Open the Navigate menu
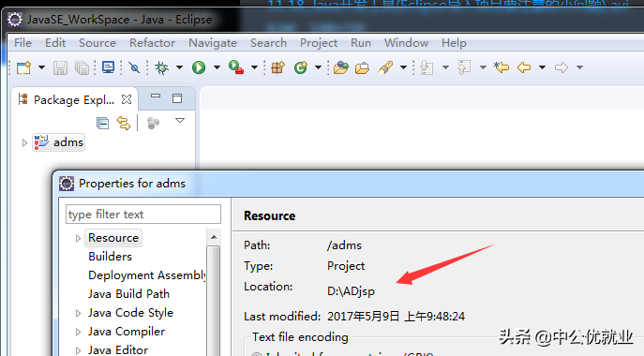 [213, 43]
